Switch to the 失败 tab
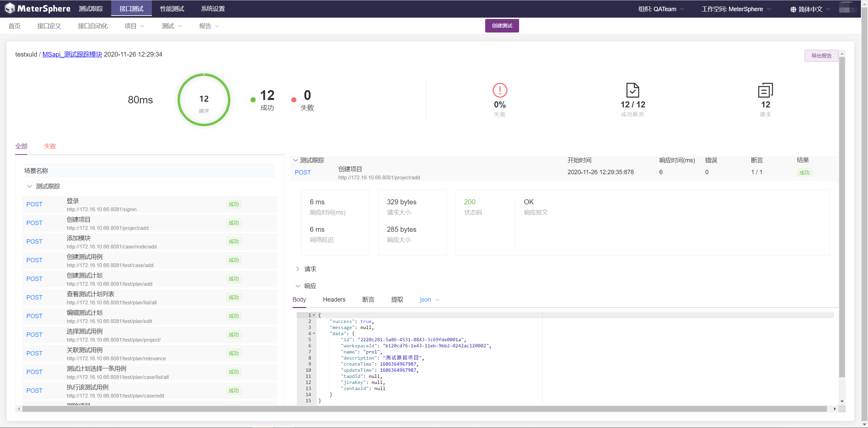 click(x=50, y=146)
